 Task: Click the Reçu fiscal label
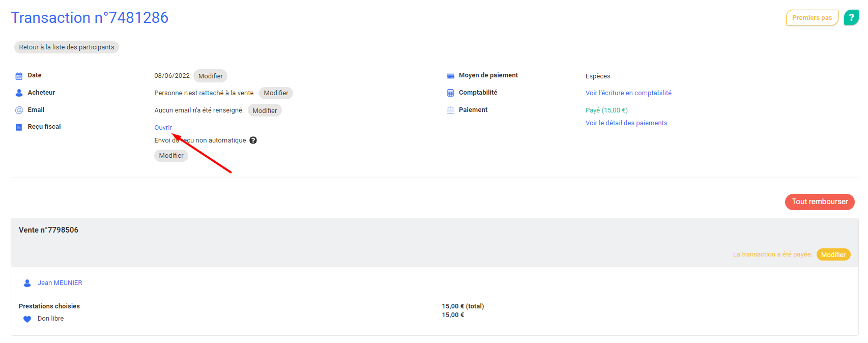pos(44,127)
